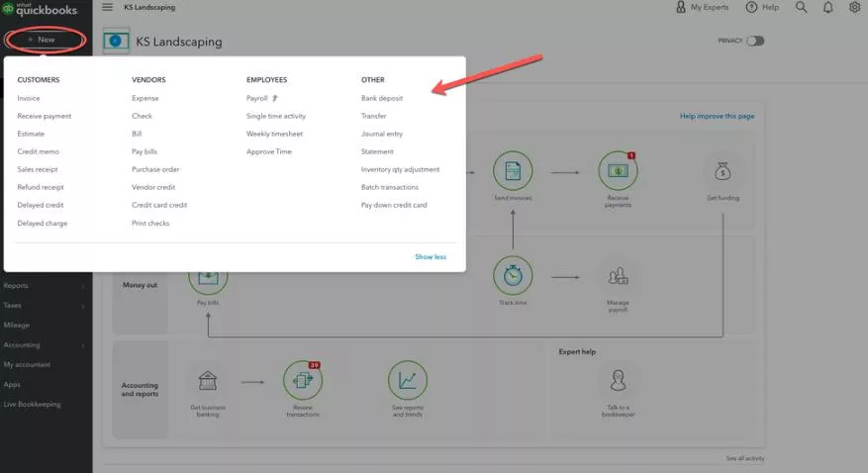Open Batch transactions

[x=390, y=187]
